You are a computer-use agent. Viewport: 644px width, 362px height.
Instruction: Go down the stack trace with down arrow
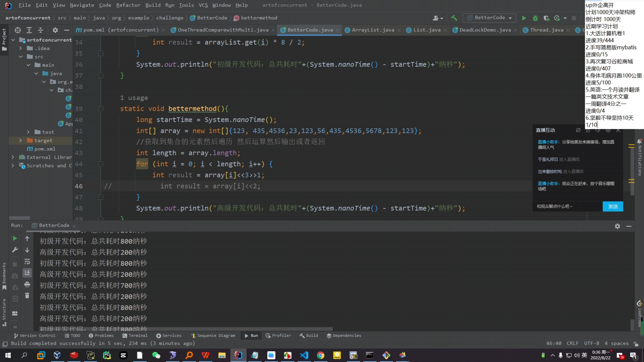pos(27,250)
